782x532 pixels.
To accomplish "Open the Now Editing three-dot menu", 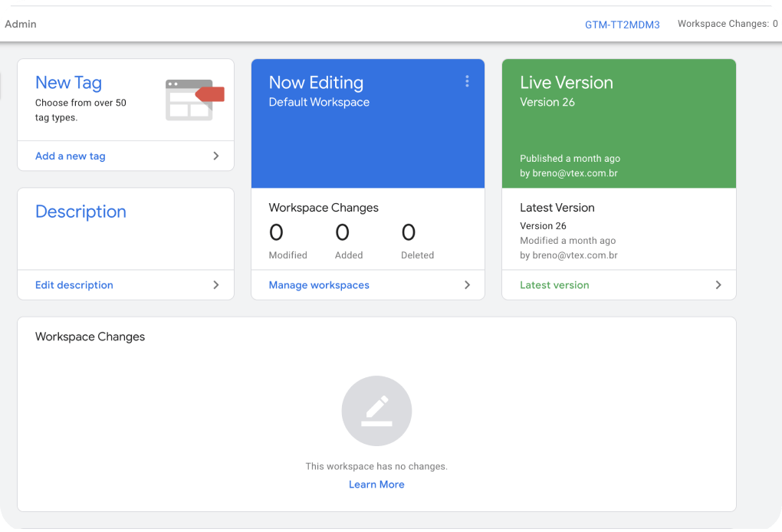I will [467, 81].
